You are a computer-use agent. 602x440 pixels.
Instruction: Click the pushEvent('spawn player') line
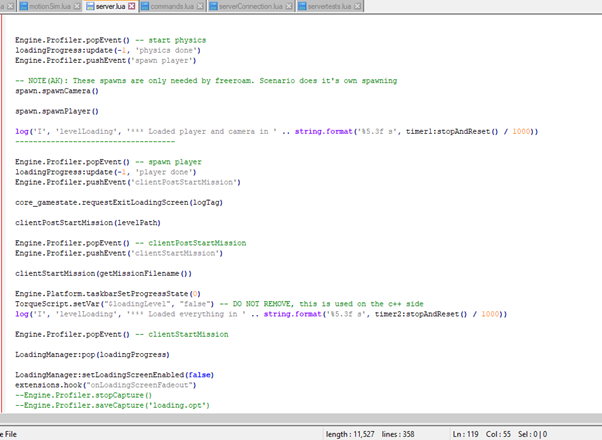click(106, 60)
